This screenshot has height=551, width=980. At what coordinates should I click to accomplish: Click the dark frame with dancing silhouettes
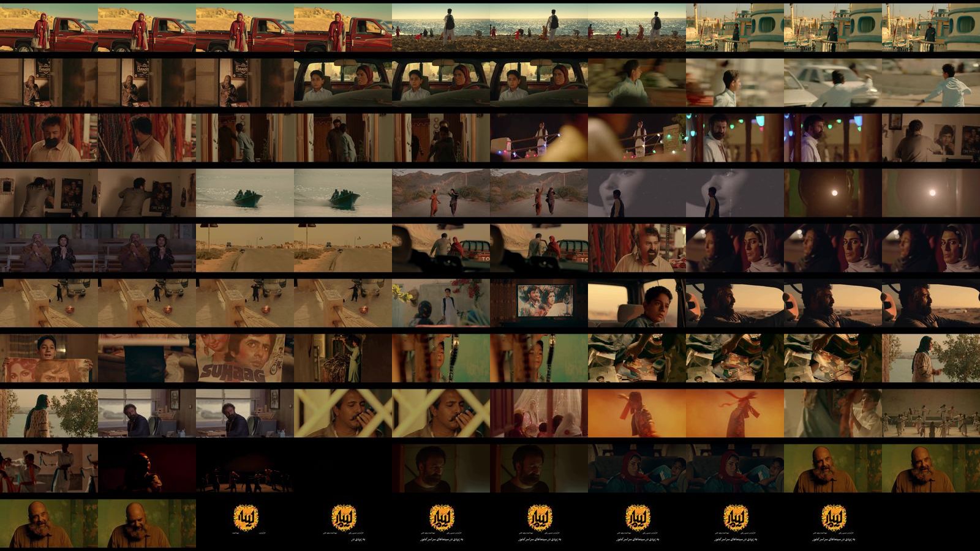245,468
